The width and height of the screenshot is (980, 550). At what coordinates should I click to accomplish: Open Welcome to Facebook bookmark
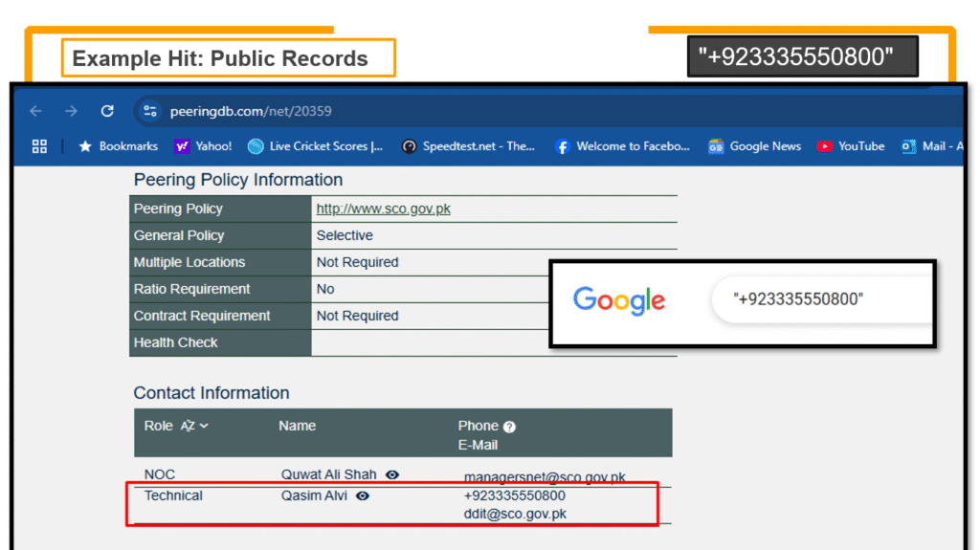point(622,146)
